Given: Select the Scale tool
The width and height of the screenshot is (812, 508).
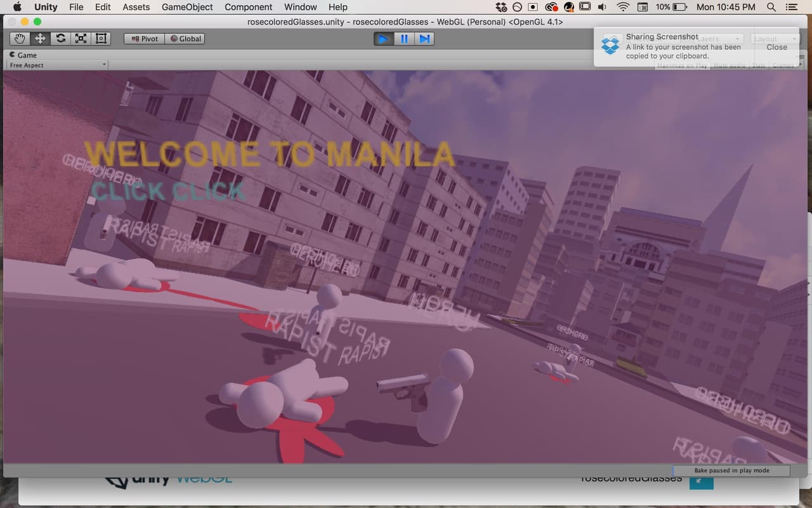Looking at the screenshot, I should tap(81, 39).
